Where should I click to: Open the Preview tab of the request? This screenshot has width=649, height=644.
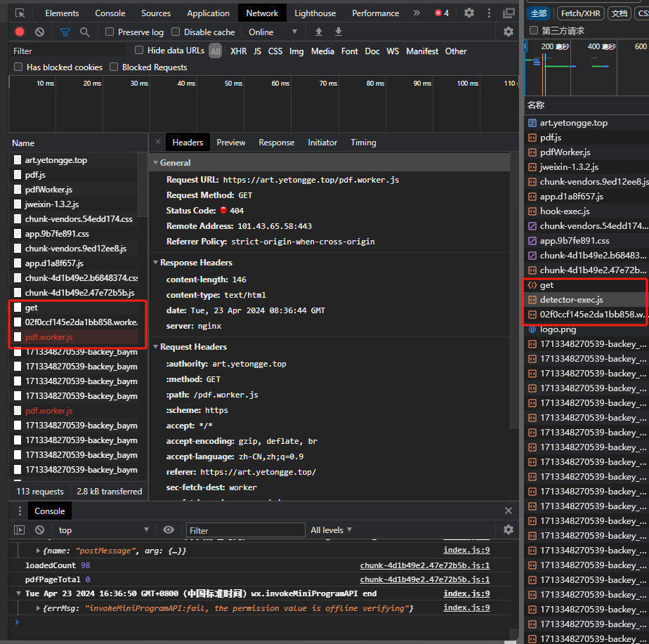point(230,143)
